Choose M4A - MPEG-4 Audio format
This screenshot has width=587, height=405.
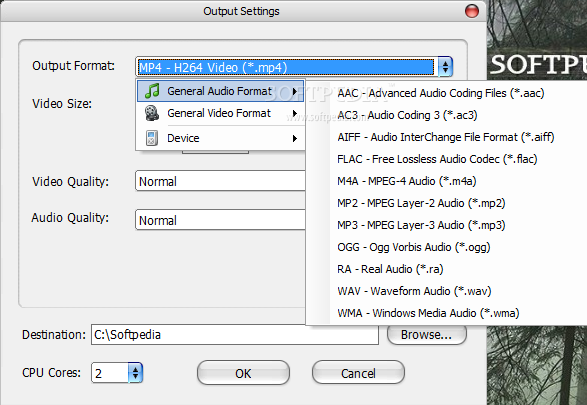point(407,181)
